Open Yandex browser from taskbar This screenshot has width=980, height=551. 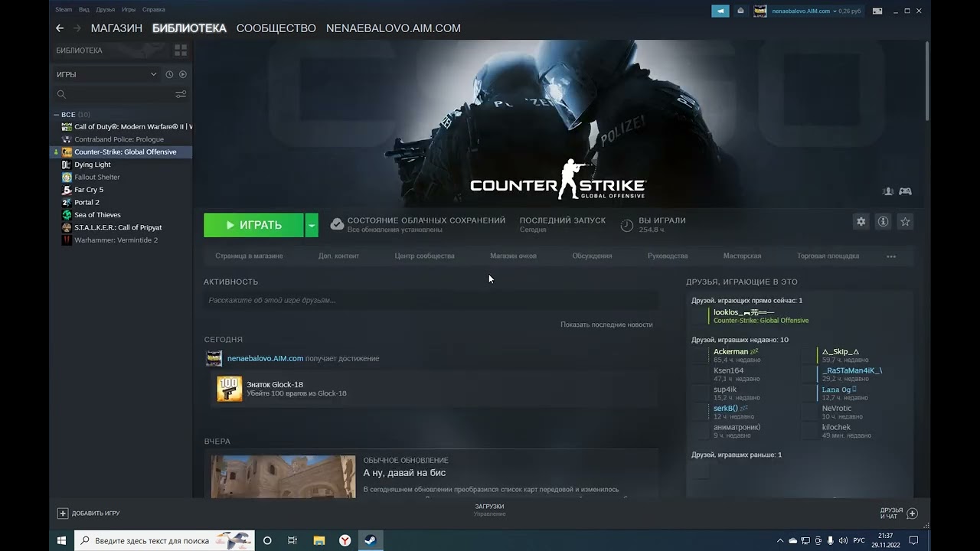tap(345, 540)
